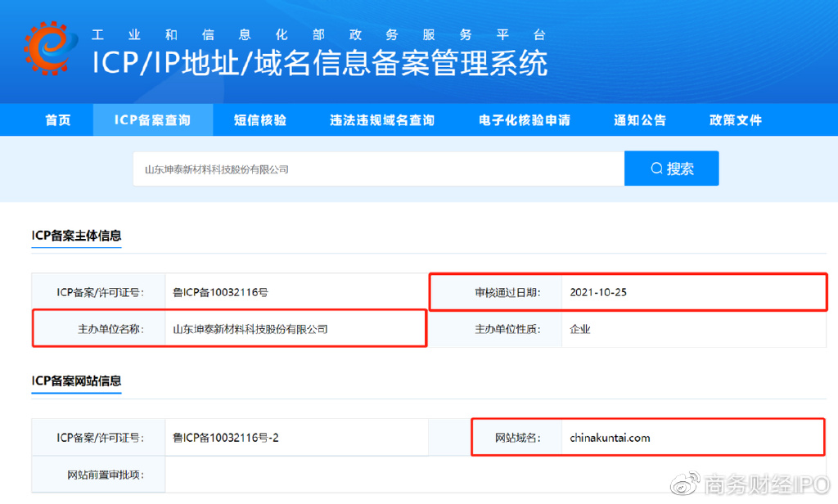
Task: Open 违法违规域名查询 page
Action: pos(381,119)
